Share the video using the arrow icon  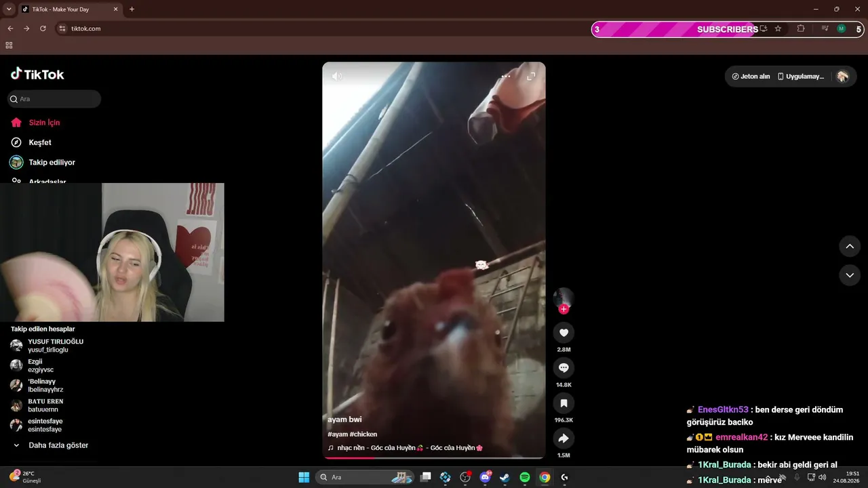pos(564,439)
